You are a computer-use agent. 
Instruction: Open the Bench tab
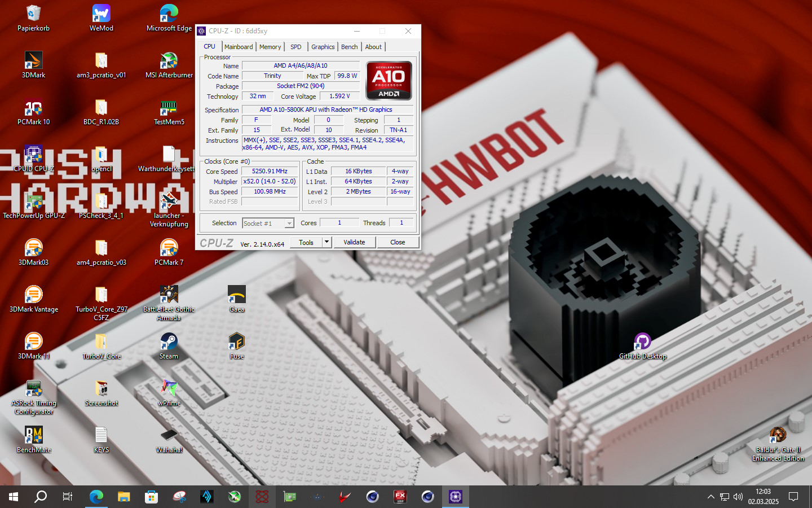click(x=350, y=47)
